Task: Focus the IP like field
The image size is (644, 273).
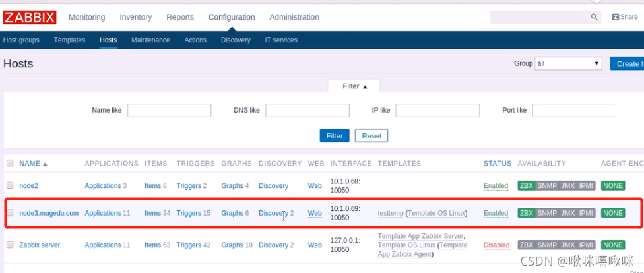Action: (x=438, y=110)
